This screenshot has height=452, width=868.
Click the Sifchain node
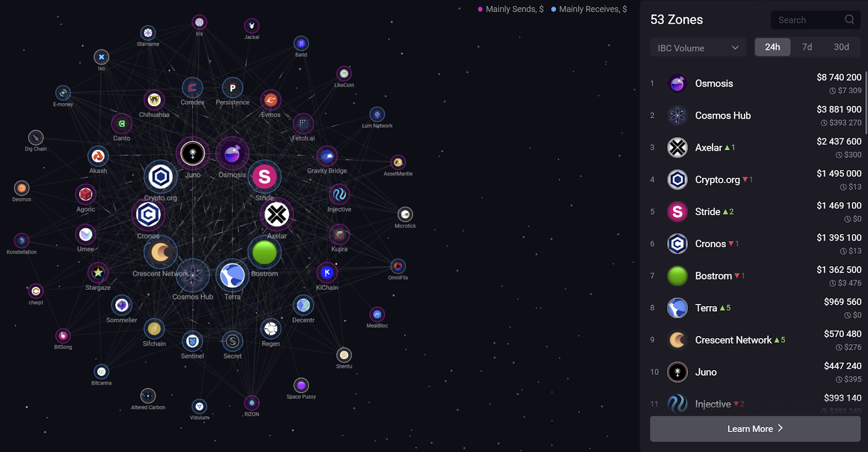[154, 328]
